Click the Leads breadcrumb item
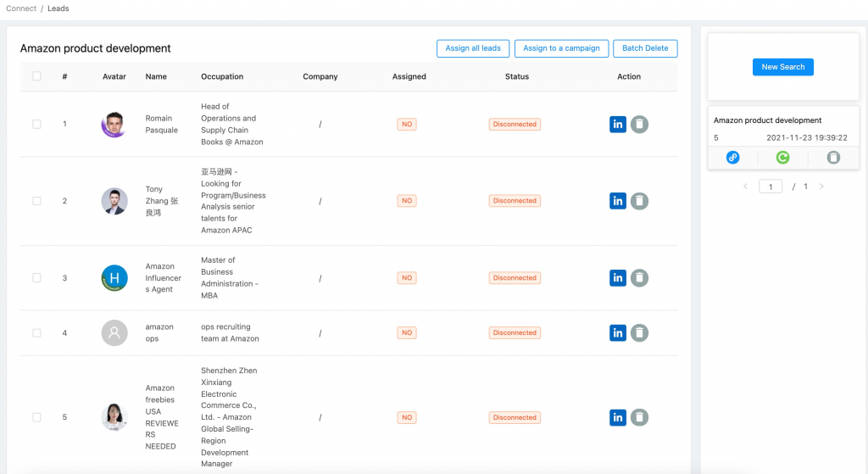Screen dimensions: 868x474 pos(58,8)
